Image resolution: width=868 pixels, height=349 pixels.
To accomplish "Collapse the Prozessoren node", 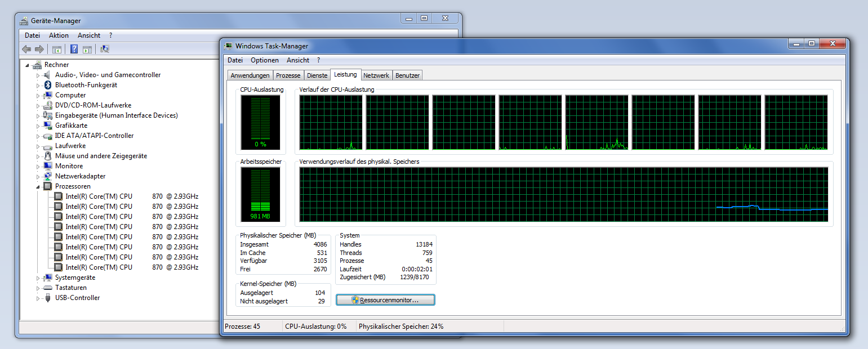I will coord(38,187).
